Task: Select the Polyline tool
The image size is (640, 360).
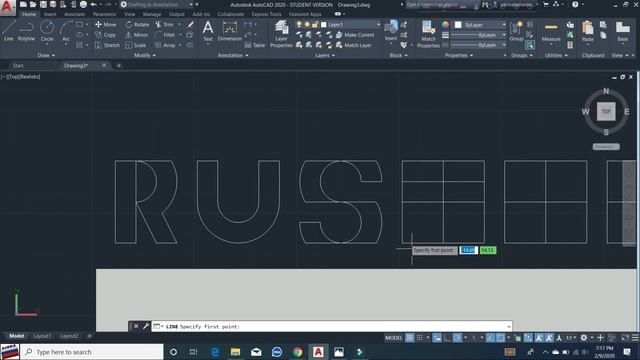Action: click(x=26, y=31)
